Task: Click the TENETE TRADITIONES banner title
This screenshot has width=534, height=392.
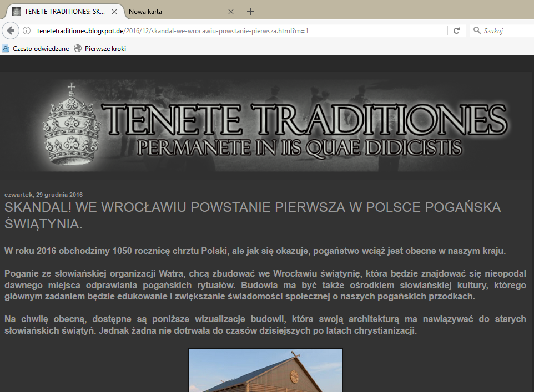Action: pos(304,119)
